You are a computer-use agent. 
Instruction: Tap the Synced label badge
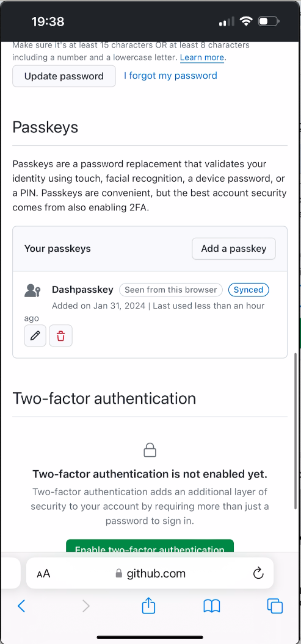coord(248,290)
